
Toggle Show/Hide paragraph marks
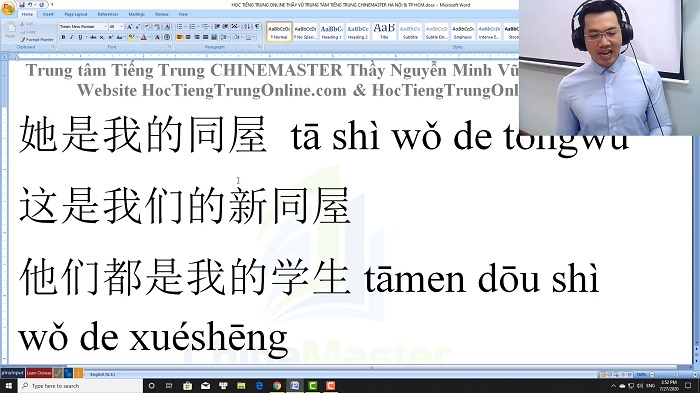257,26
